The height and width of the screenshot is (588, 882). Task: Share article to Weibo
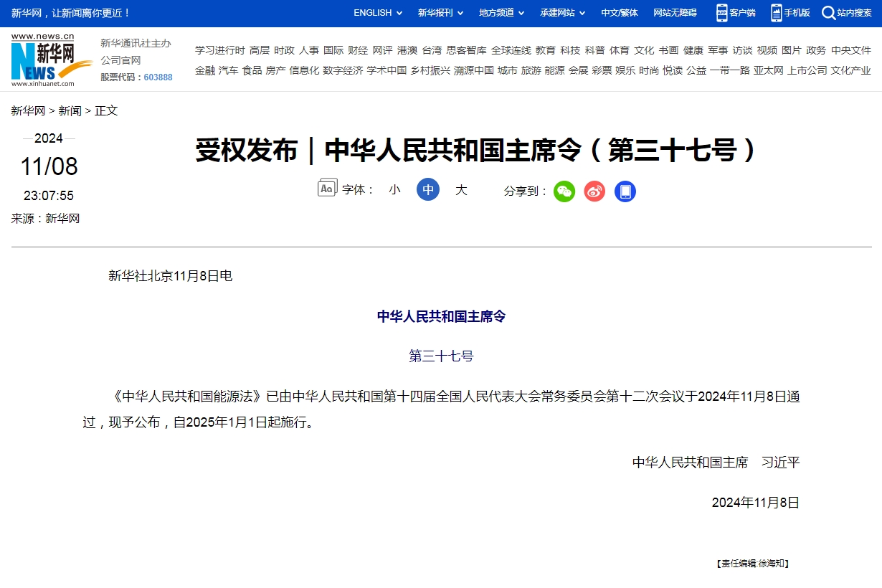594,191
